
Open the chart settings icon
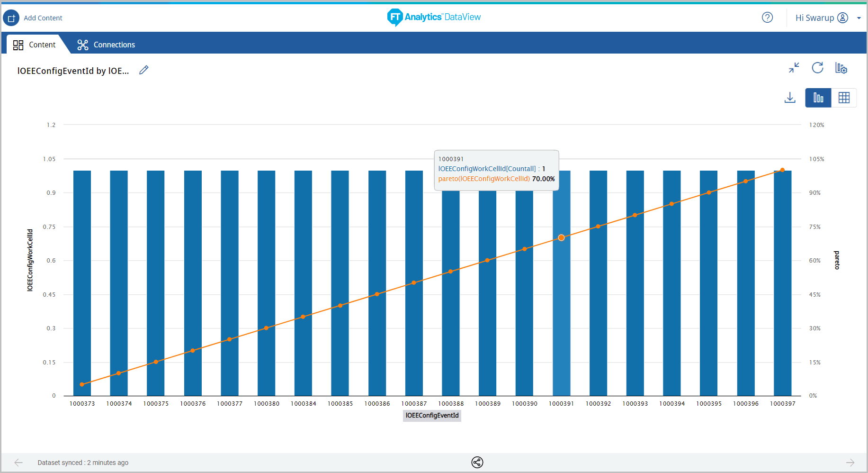[x=841, y=68]
